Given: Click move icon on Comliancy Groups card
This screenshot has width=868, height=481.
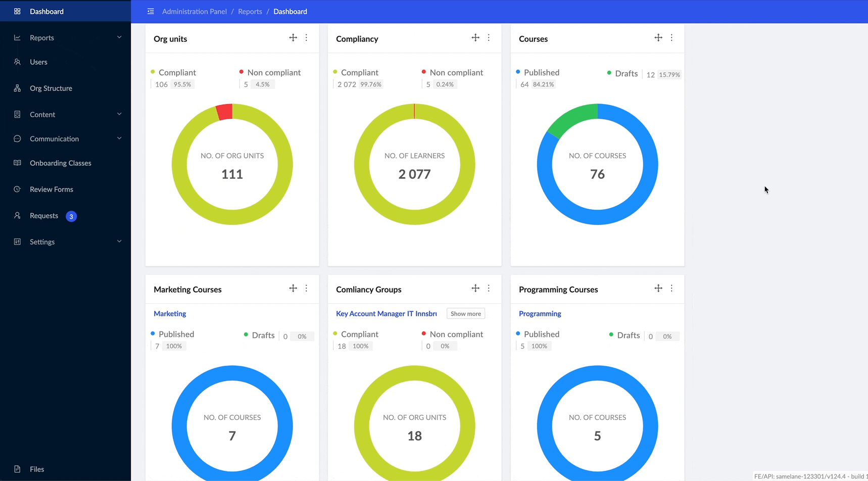Looking at the screenshot, I should [475, 288].
